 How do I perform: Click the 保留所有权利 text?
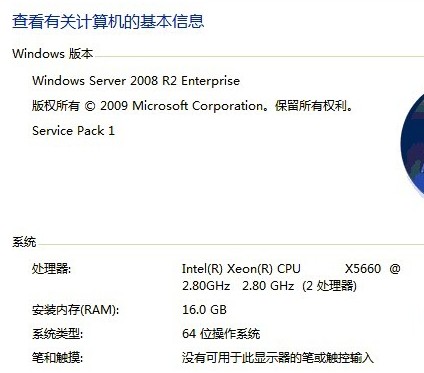tap(313, 106)
